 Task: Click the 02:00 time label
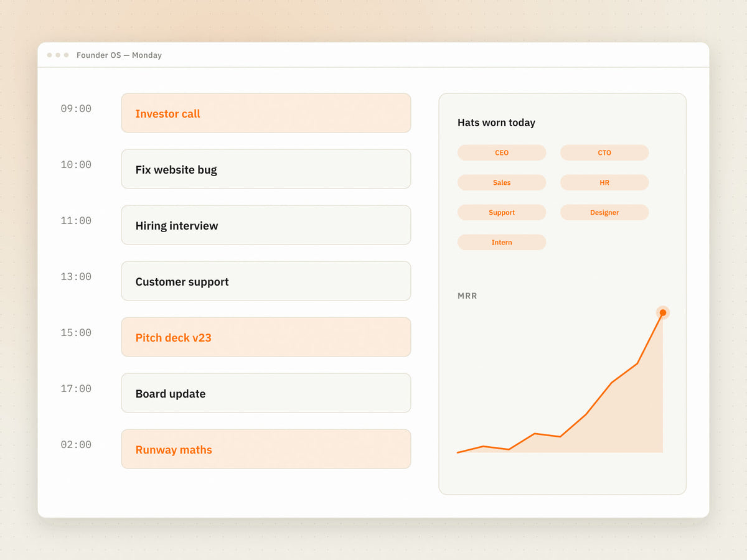[x=76, y=445]
